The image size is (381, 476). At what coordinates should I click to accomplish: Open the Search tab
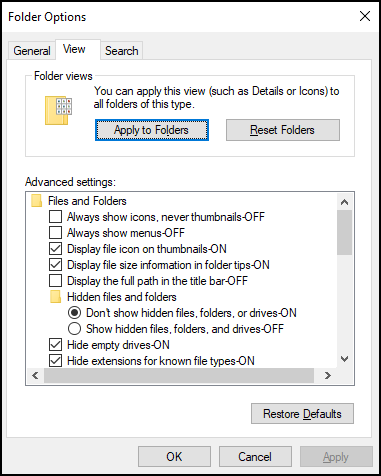pos(122,51)
